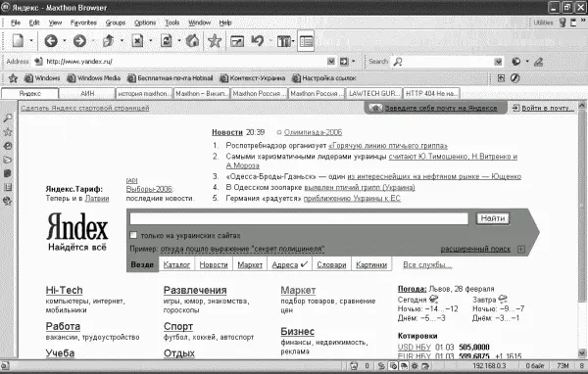Open 'Бесплатная почта Hotmail' links bar item
Viewport: 588px width, 374px height.
pos(170,78)
